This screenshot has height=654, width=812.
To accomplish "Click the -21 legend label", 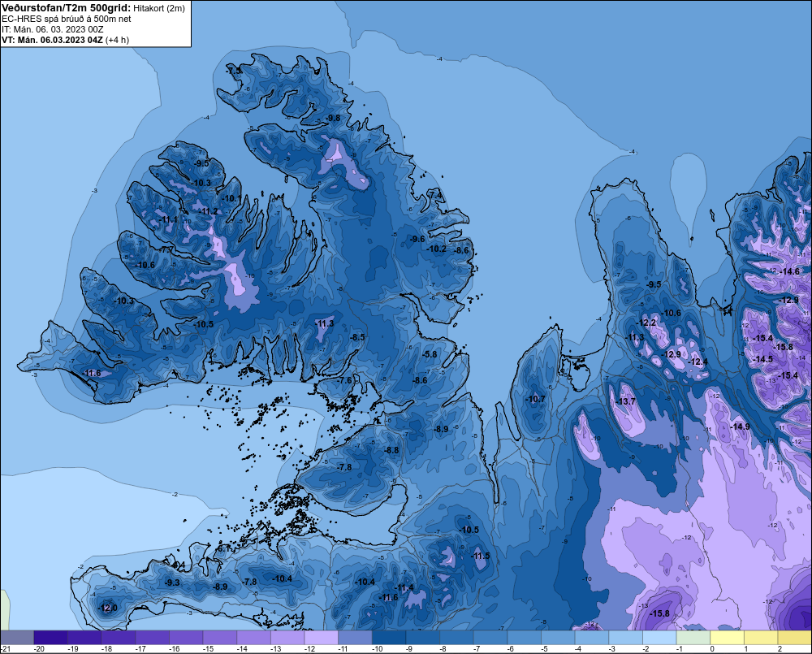I will click(5, 649).
